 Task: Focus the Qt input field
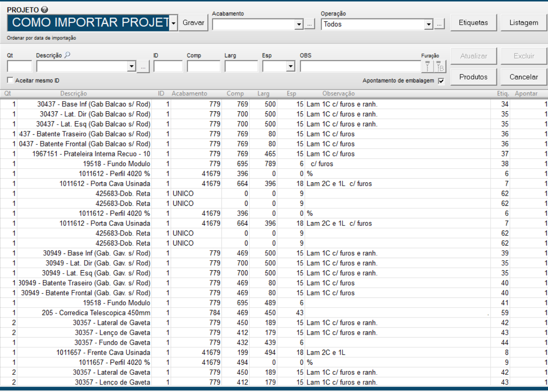point(20,66)
